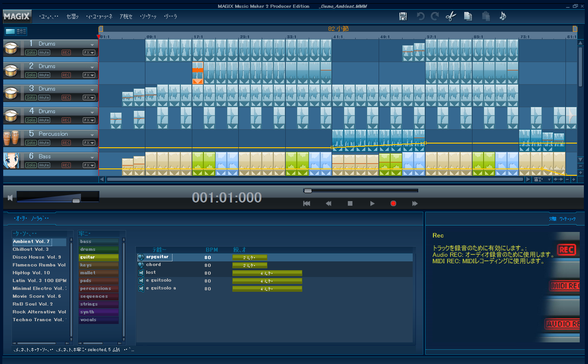Enable REC on track 6 Bass
The width and height of the screenshot is (588, 364).
66,165
